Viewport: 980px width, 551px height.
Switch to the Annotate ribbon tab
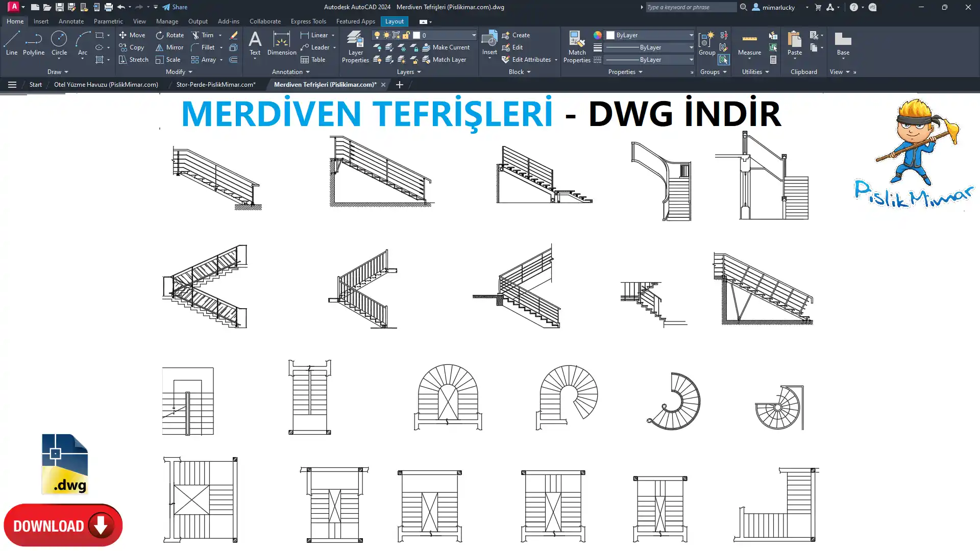71,21
